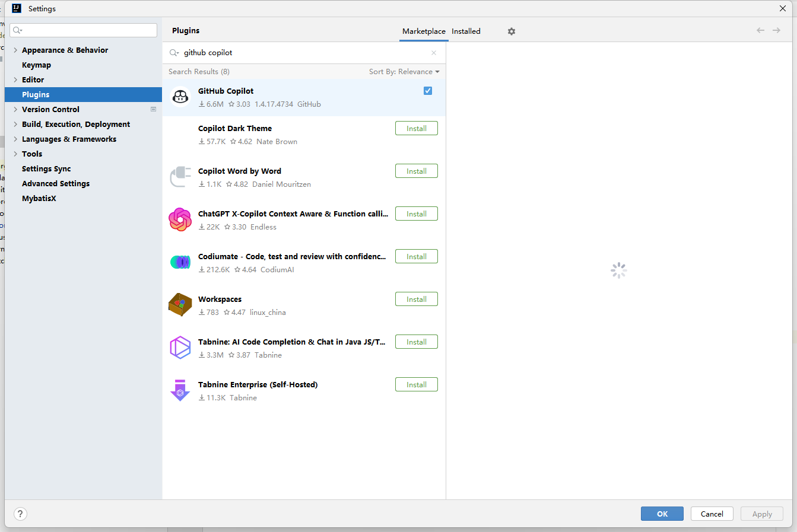The width and height of the screenshot is (797, 532).
Task: Expand Version Control settings
Action: coord(15,110)
